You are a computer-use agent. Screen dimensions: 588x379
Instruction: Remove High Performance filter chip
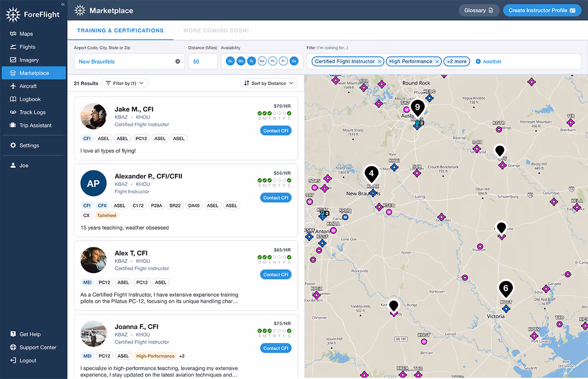click(x=437, y=62)
